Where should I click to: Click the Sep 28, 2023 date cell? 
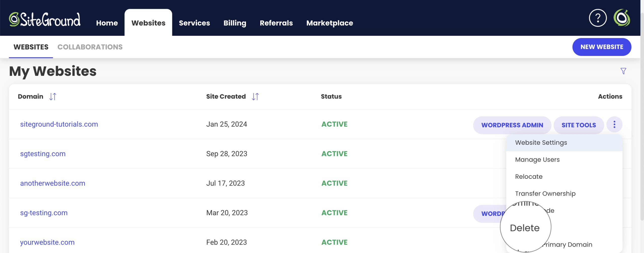227,154
